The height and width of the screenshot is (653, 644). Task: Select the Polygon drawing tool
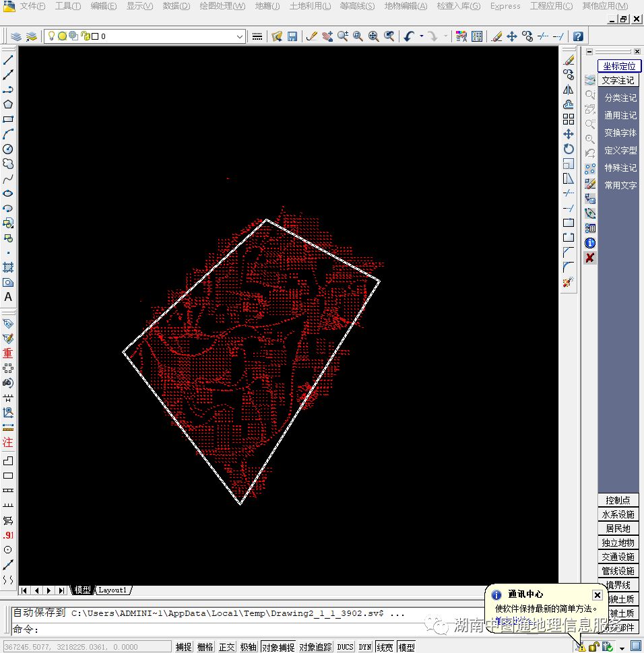click(8, 104)
